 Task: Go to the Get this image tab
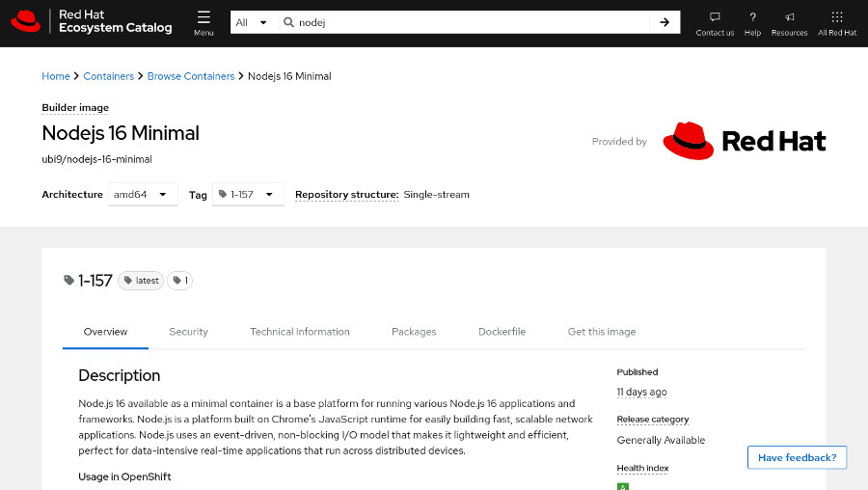(601, 332)
